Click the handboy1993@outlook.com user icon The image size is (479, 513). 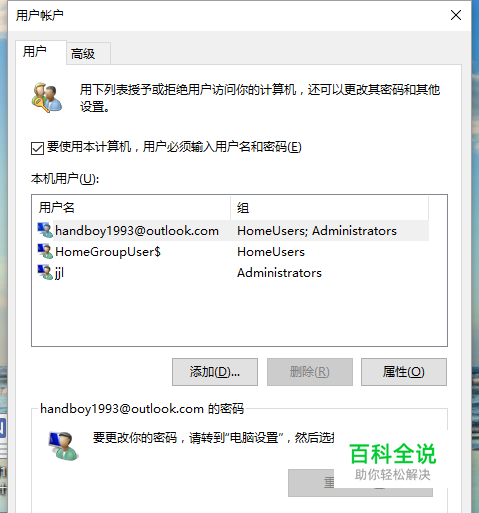coord(45,230)
